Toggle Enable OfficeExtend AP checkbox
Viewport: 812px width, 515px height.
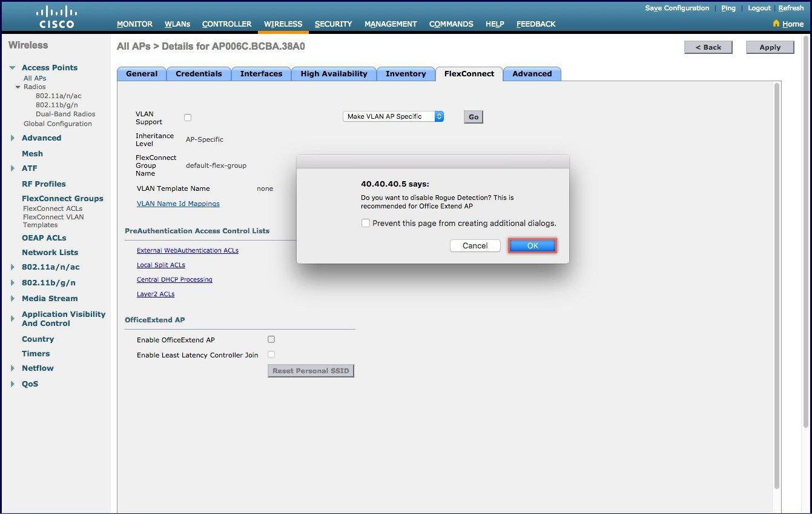coord(271,339)
